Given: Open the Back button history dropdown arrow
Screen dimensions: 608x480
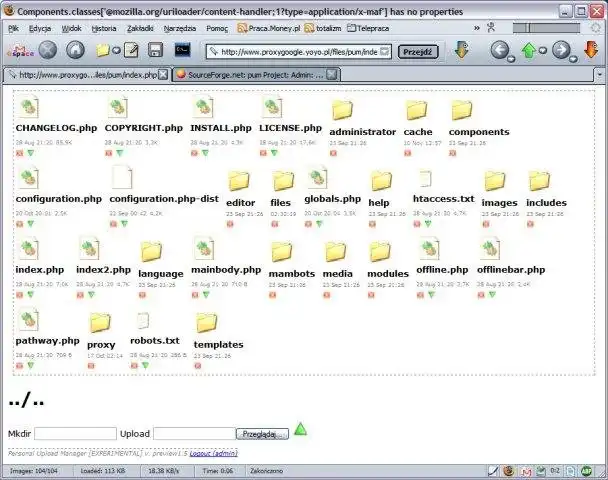Looking at the screenshot, I should tap(511, 59).
